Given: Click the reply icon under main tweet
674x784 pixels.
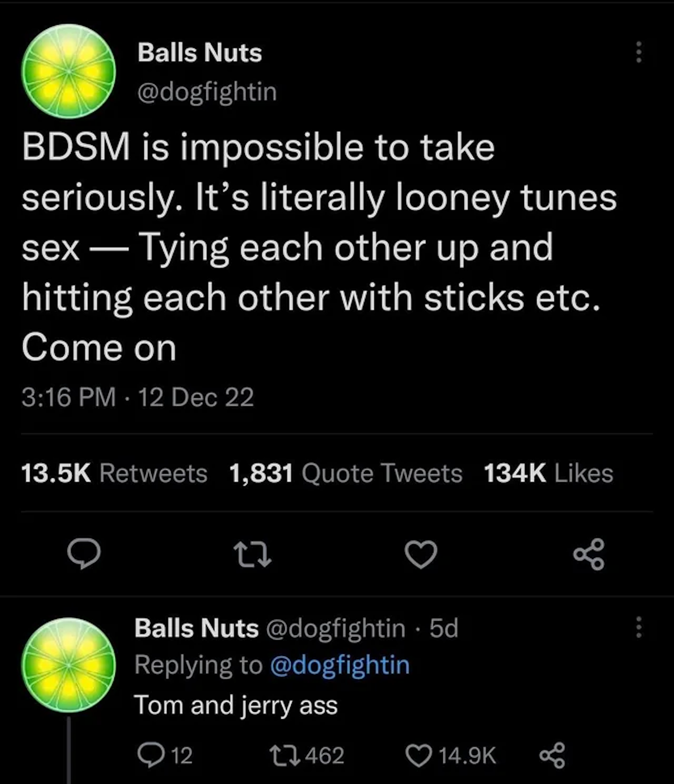Looking at the screenshot, I should 84,554.
